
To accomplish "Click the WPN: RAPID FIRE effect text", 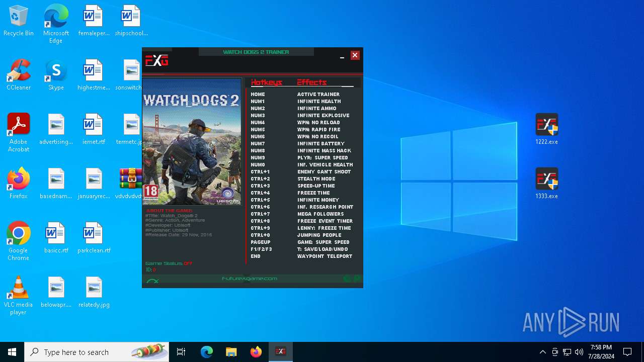I will pyautogui.click(x=319, y=130).
